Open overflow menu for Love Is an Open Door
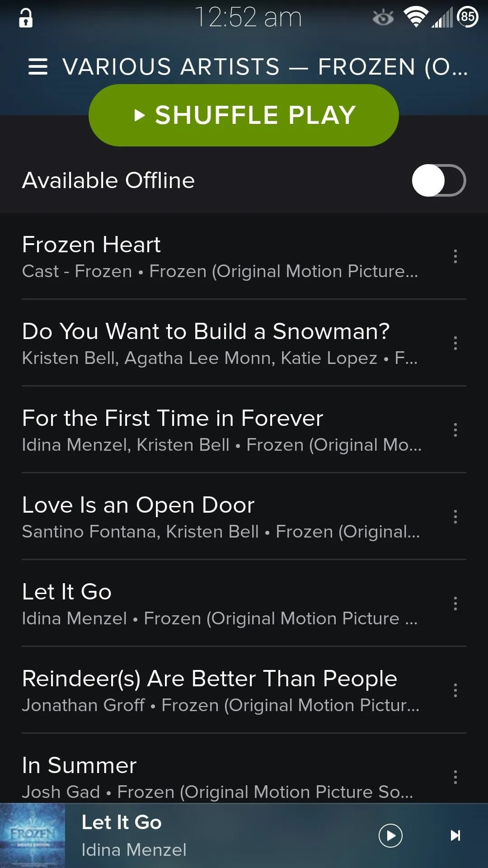The image size is (488, 868). tap(455, 517)
